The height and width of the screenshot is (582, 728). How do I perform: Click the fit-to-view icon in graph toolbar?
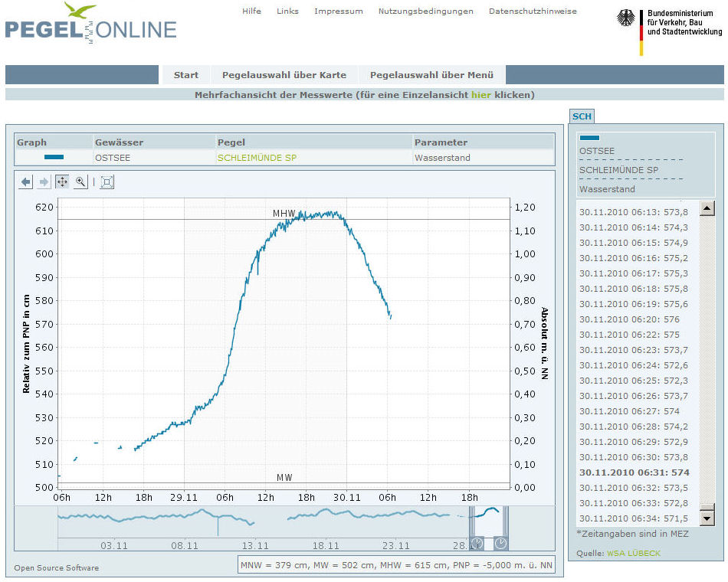[107, 181]
